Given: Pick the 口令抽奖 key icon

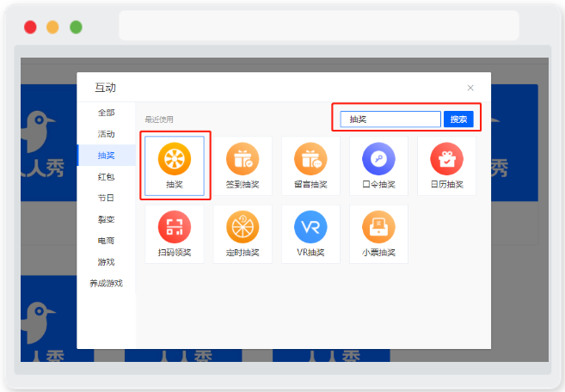Looking at the screenshot, I should pos(378,159).
